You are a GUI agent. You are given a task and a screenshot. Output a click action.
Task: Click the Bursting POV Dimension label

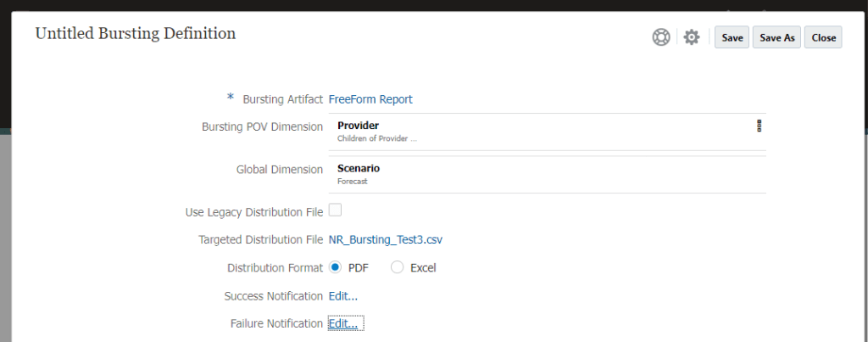point(262,126)
